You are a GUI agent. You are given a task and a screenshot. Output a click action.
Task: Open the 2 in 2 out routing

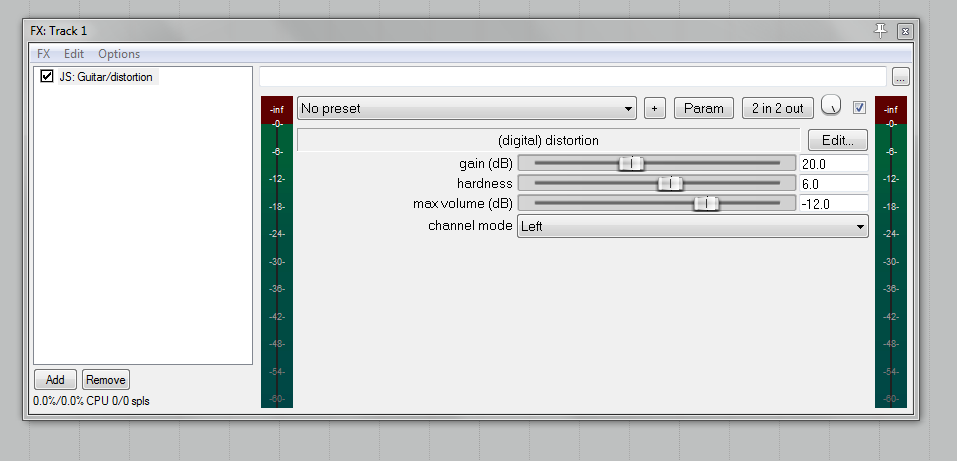[x=778, y=108]
